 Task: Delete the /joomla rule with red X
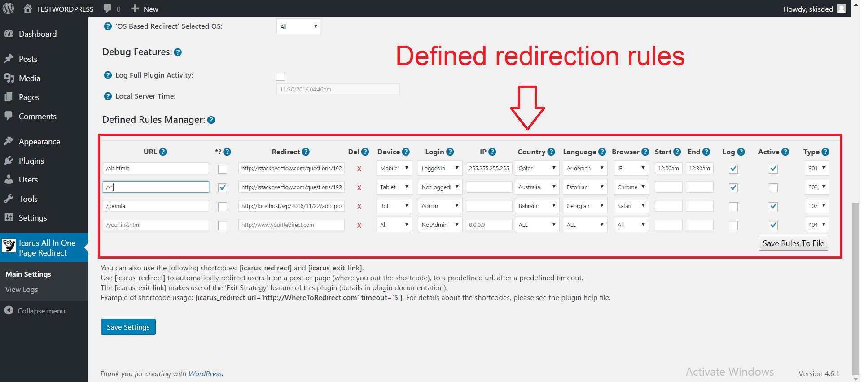[359, 207]
